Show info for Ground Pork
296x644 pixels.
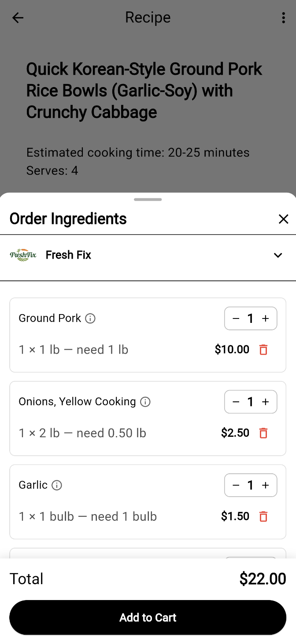(90, 318)
